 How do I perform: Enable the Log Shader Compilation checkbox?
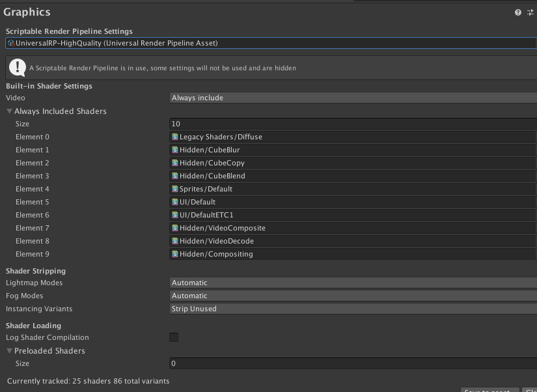coord(174,337)
